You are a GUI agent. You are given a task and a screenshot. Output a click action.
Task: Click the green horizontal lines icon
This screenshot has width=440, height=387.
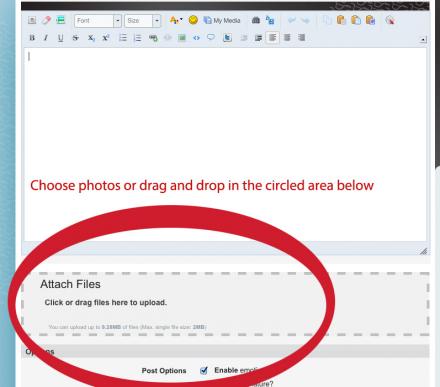point(61,20)
